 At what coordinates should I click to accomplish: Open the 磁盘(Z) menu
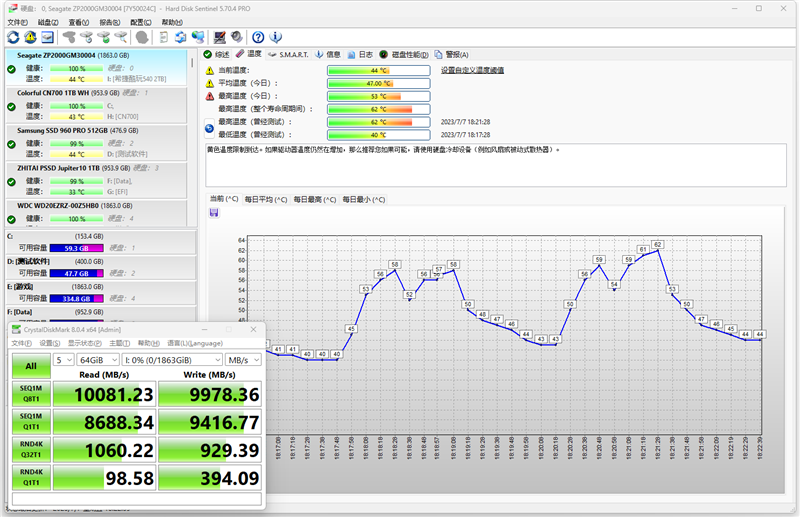coord(48,22)
